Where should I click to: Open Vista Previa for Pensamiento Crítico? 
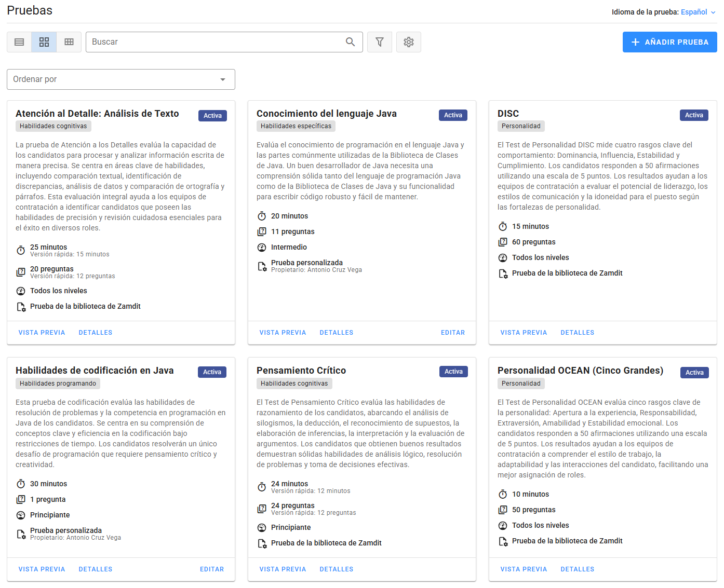click(x=283, y=569)
